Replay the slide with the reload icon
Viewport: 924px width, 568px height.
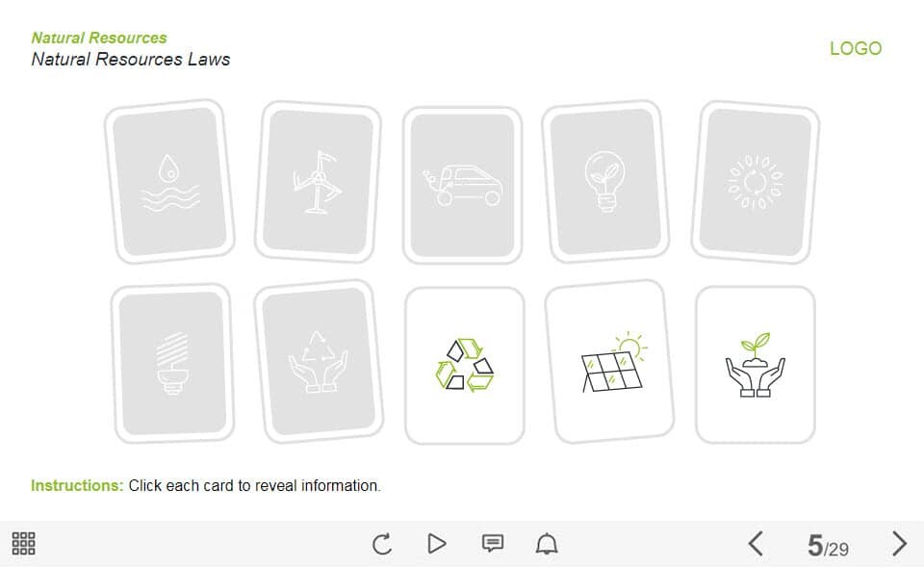pyautogui.click(x=382, y=544)
